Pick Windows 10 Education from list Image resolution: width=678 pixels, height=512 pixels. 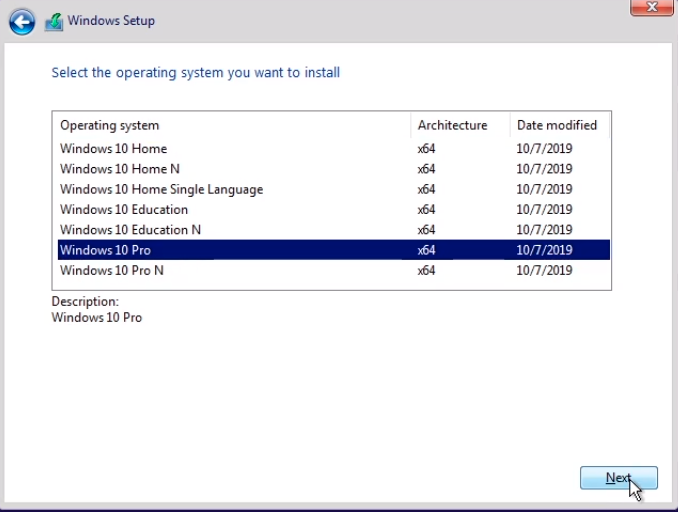pos(123,209)
